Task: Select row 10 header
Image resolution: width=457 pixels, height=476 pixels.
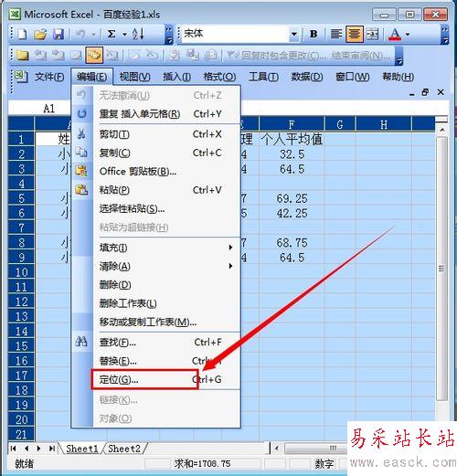Action: (21, 272)
